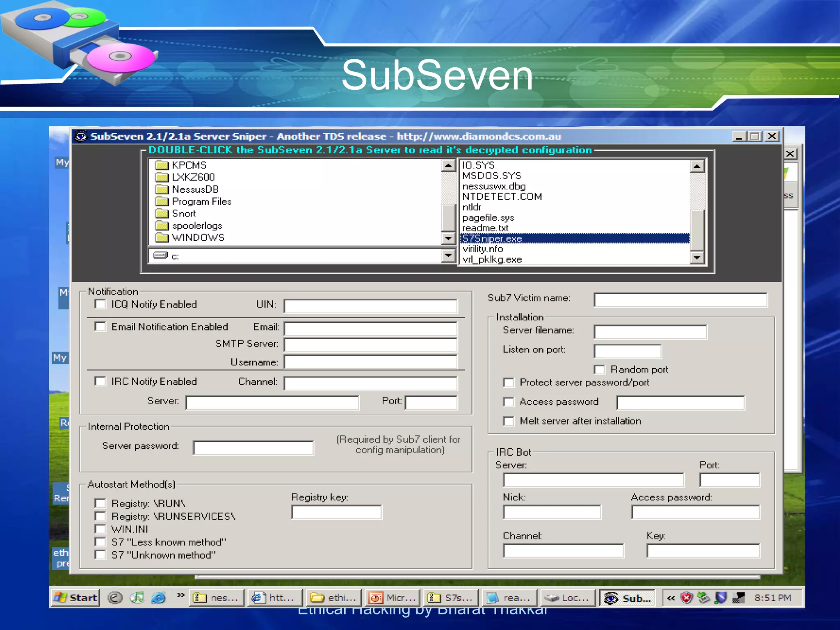Switch to the Micr... taskbar window
This screenshot has width=840, height=630.
(x=393, y=598)
